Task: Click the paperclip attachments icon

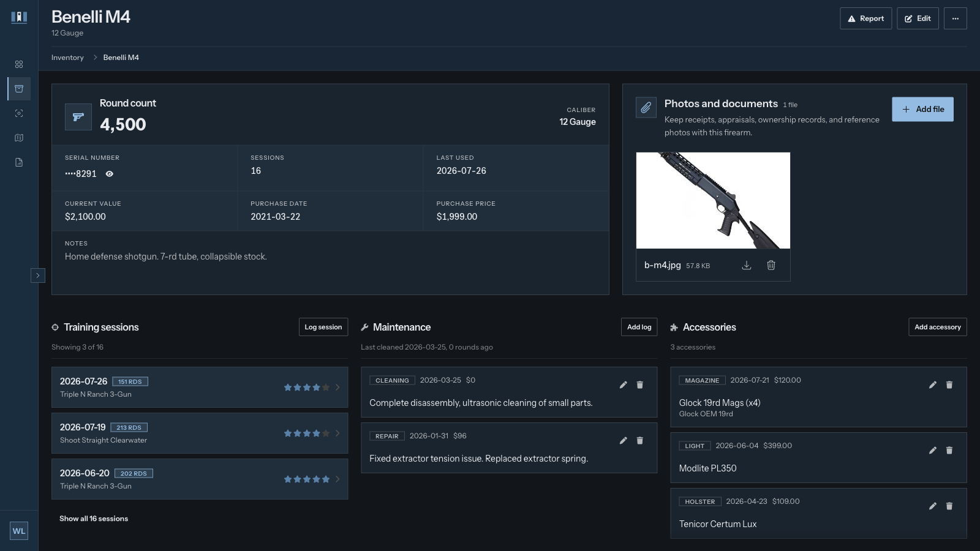Action: click(646, 108)
